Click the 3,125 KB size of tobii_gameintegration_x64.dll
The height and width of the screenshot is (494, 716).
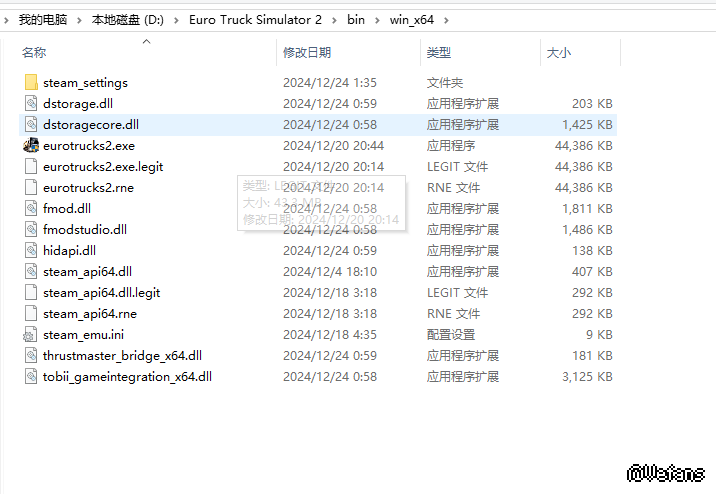587,377
